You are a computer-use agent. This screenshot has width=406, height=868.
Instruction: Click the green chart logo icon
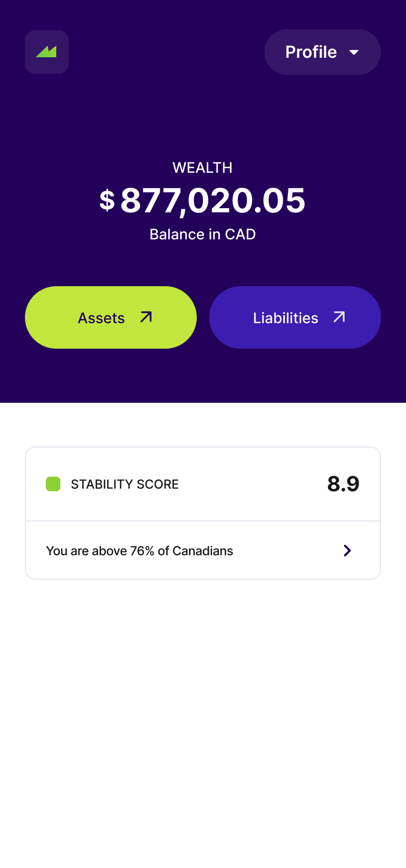click(47, 52)
